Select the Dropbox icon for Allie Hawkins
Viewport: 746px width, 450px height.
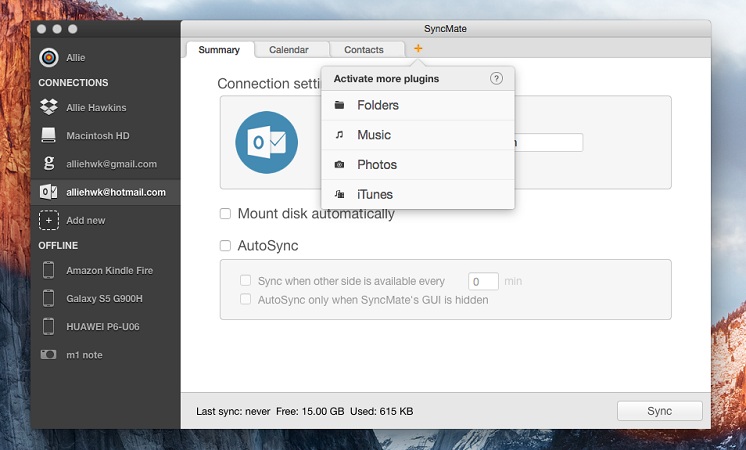[49, 107]
